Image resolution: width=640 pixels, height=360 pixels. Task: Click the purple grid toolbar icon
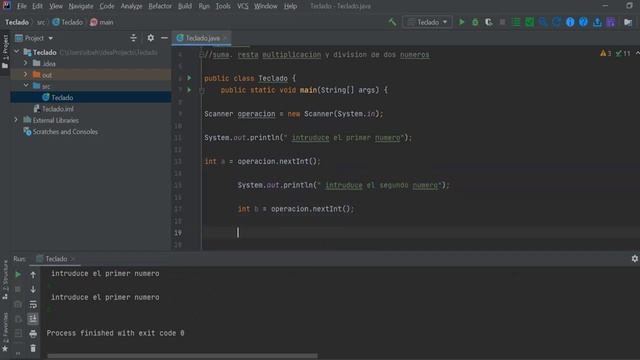[611, 22]
